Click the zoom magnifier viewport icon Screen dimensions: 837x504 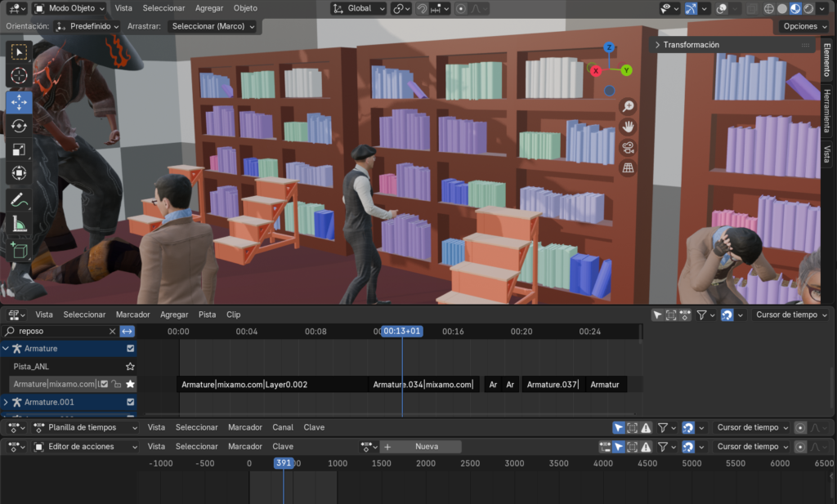coord(628,106)
